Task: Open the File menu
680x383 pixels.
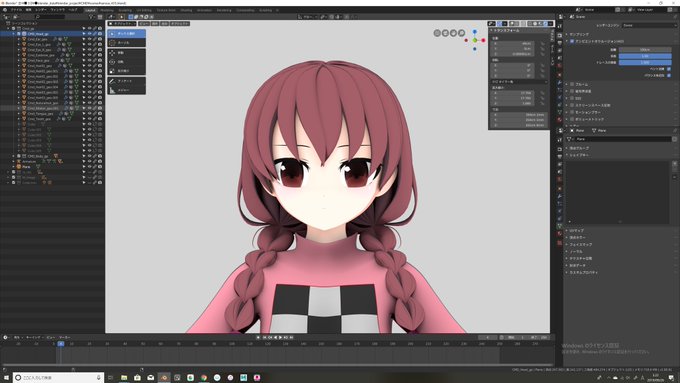Action: (16, 10)
